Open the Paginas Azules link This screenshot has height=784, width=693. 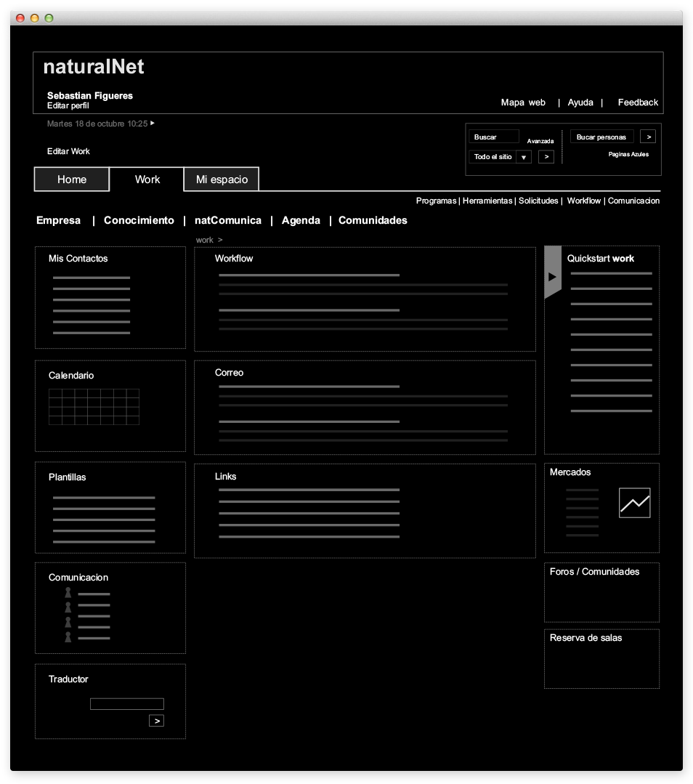pyautogui.click(x=628, y=154)
